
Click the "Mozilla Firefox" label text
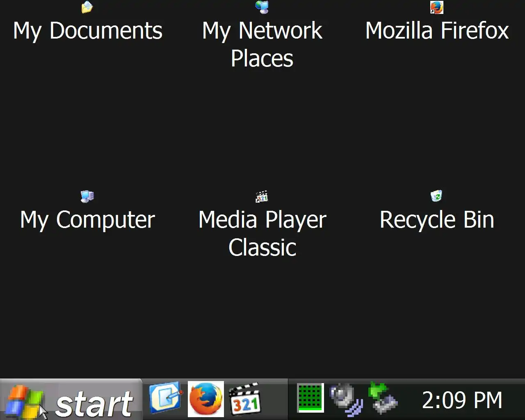pyautogui.click(x=437, y=31)
